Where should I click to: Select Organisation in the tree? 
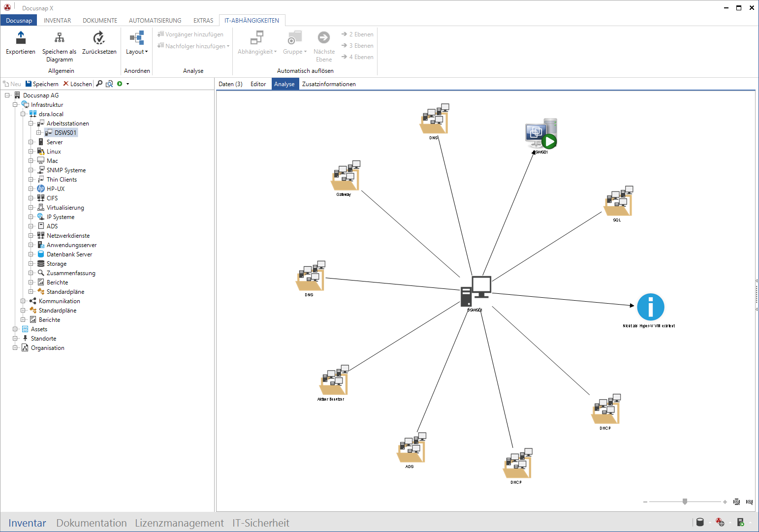click(47, 348)
